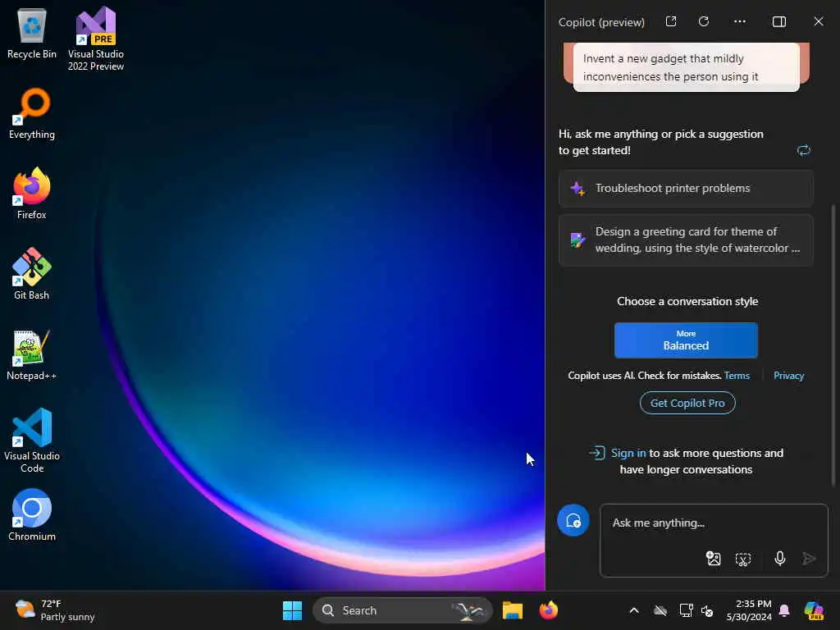Refresh the Copilot pane
The width and height of the screenshot is (840, 630).
[704, 21]
